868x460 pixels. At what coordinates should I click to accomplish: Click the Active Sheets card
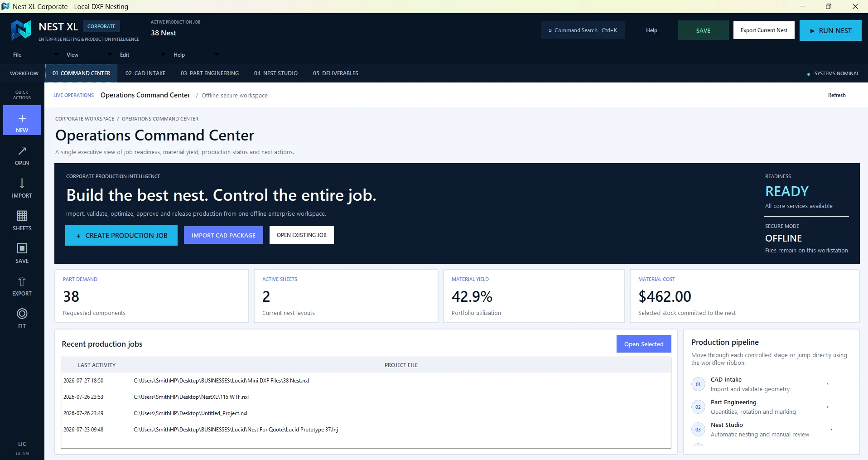[x=346, y=296]
